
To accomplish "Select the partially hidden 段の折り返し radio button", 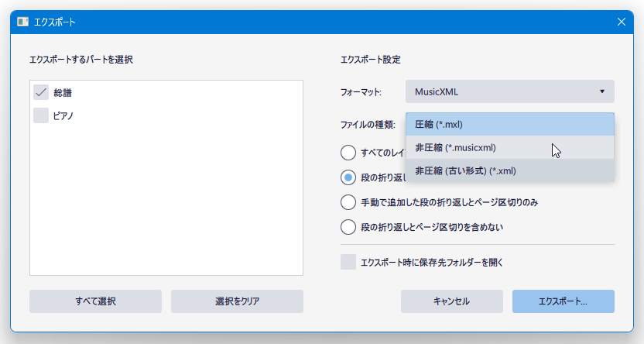I will tap(348, 177).
